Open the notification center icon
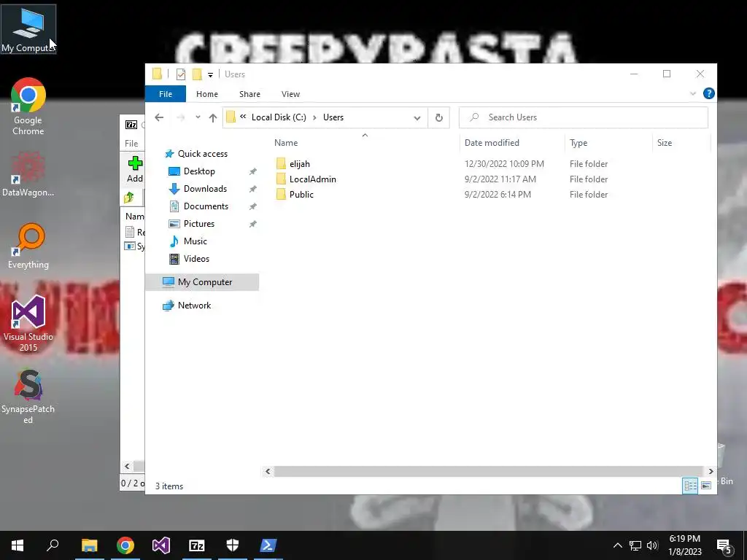This screenshot has height=560, width=747. point(724,546)
